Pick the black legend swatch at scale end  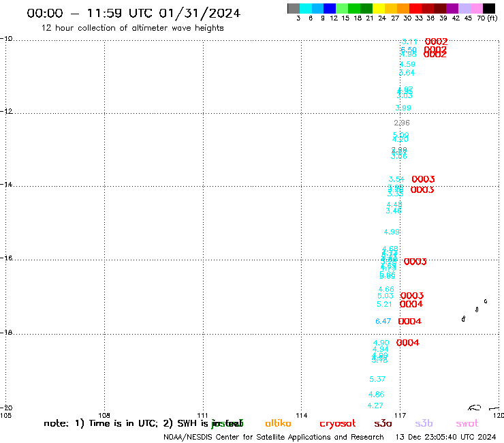point(489,8)
